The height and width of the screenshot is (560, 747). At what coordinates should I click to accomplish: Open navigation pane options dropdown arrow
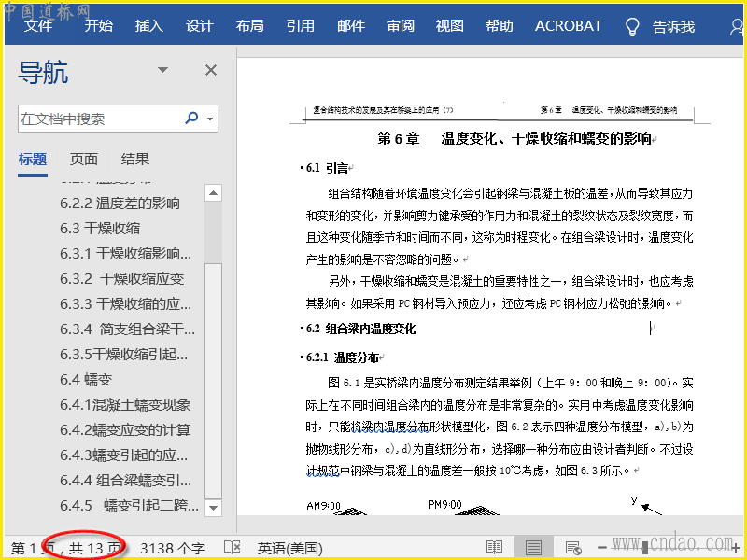(x=162, y=70)
